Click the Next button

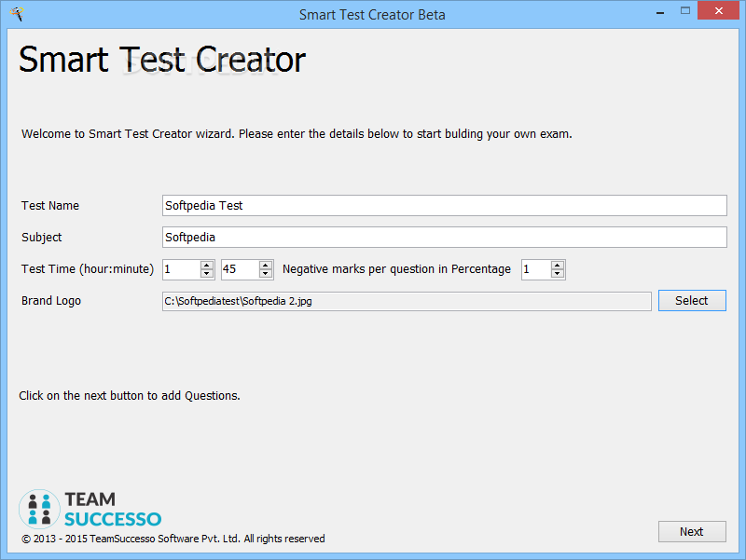point(692,531)
